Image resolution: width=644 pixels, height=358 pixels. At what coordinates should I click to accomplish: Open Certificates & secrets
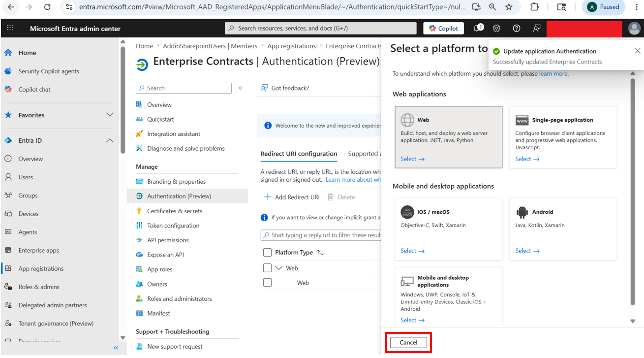tap(175, 211)
